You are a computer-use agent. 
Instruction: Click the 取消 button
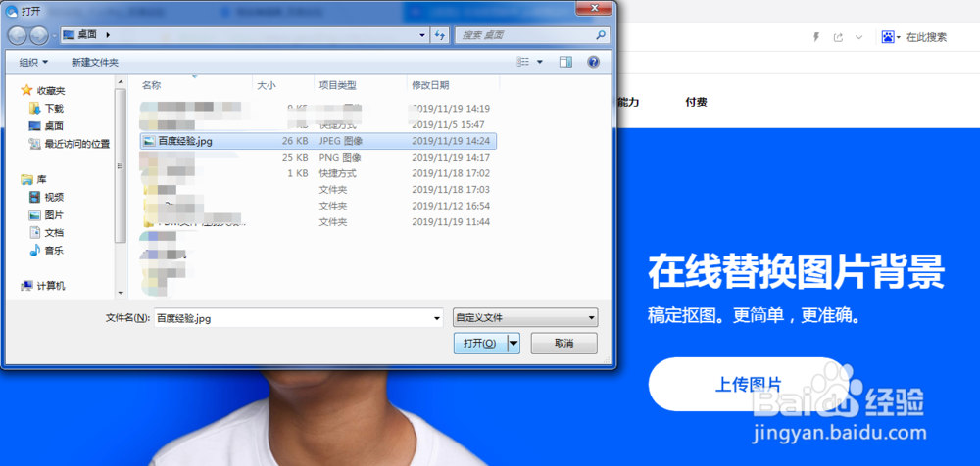[x=563, y=343]
